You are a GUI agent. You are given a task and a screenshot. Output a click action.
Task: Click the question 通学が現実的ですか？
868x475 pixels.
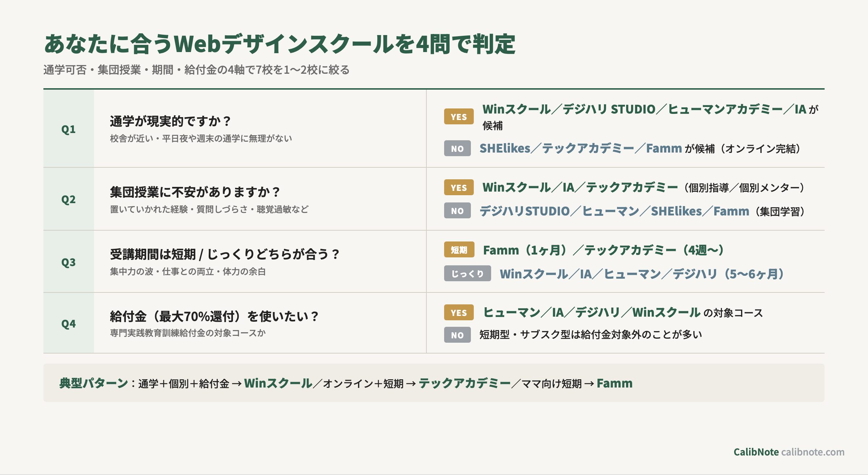(x=171, y=121)
